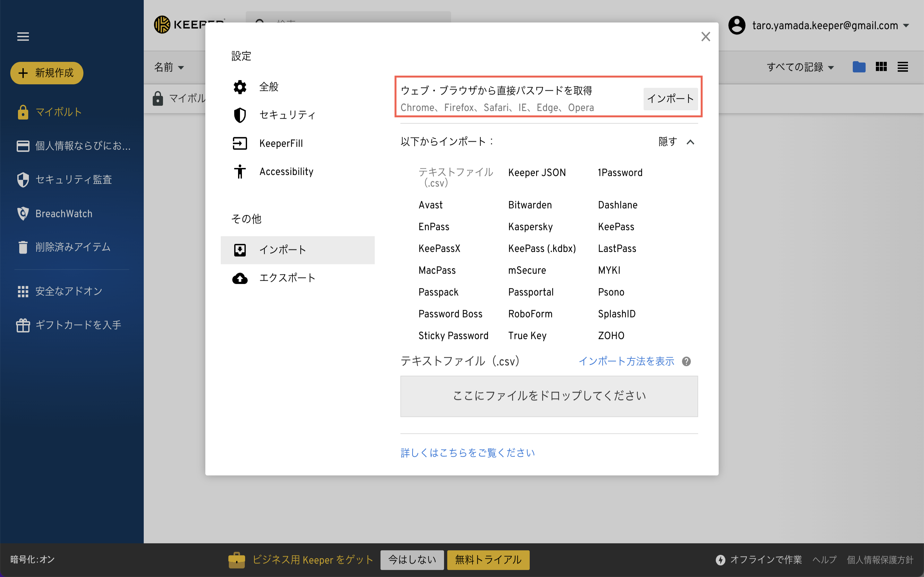Collapse the import sources list chevron

pyautogui.click(x=690, y=142)
